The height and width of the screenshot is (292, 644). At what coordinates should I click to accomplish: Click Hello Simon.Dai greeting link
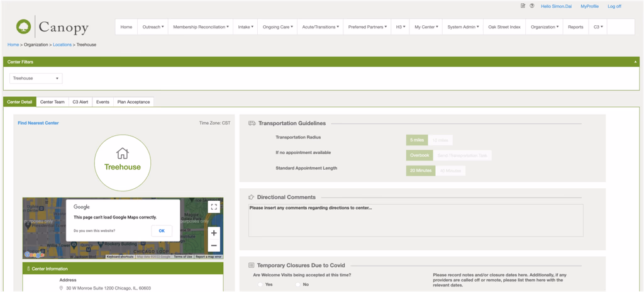point(556,6)
